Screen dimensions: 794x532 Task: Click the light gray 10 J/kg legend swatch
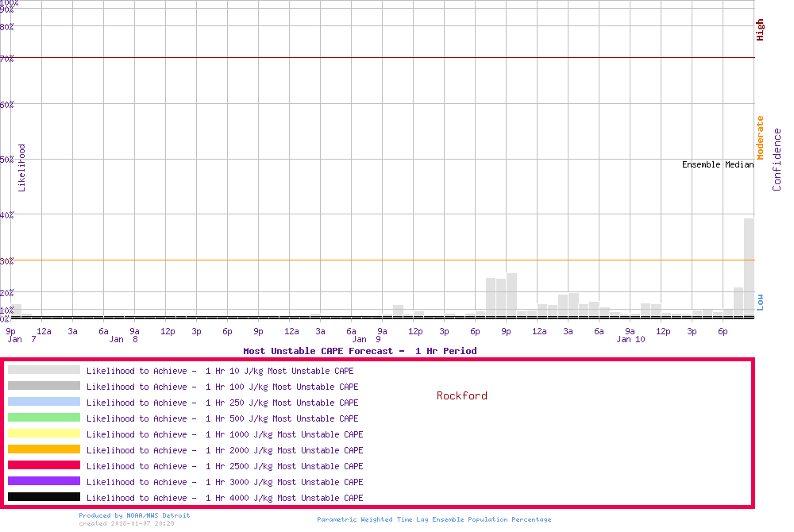[x=44, y=370]
